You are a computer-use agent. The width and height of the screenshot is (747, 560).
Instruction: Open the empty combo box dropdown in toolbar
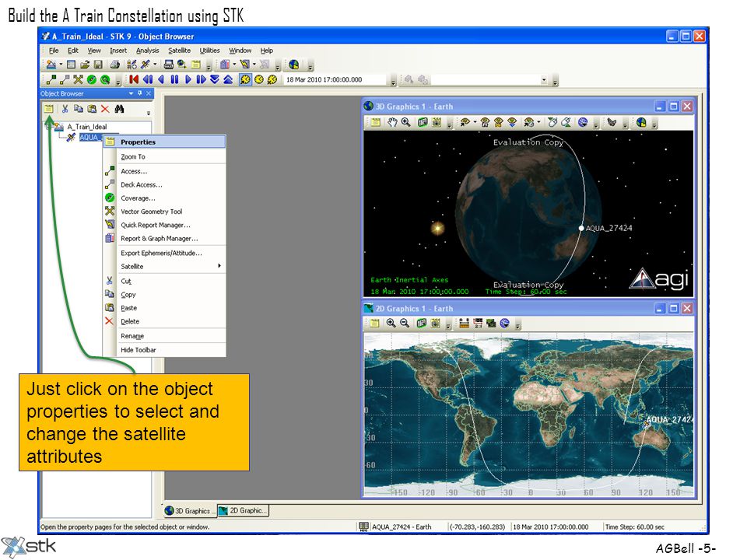[544, 79]
